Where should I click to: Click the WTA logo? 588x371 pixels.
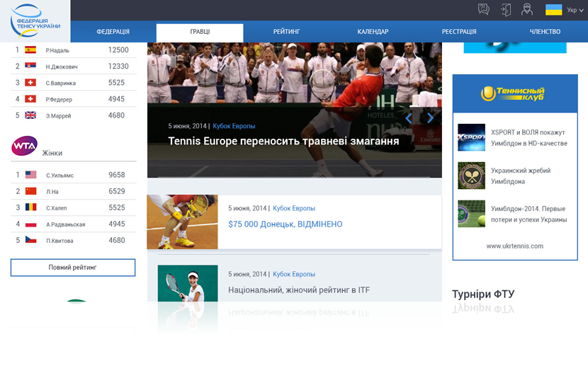click(24, 146)
